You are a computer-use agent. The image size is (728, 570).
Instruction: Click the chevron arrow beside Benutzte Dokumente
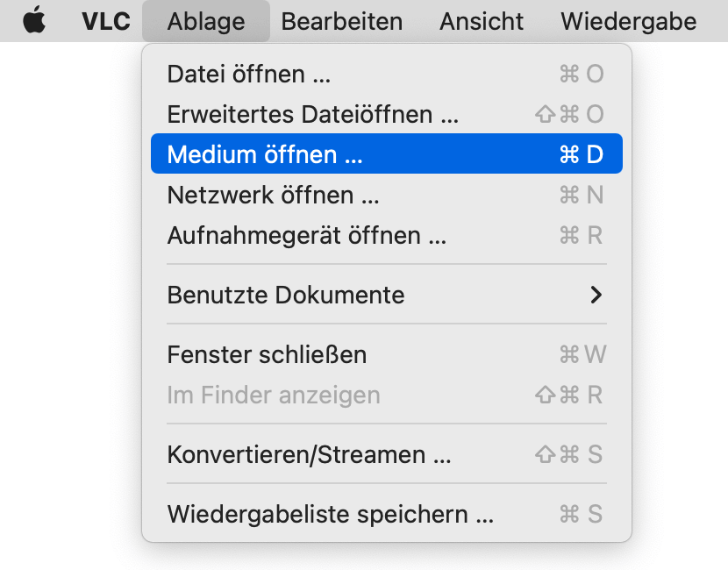(x=596, y=295)
